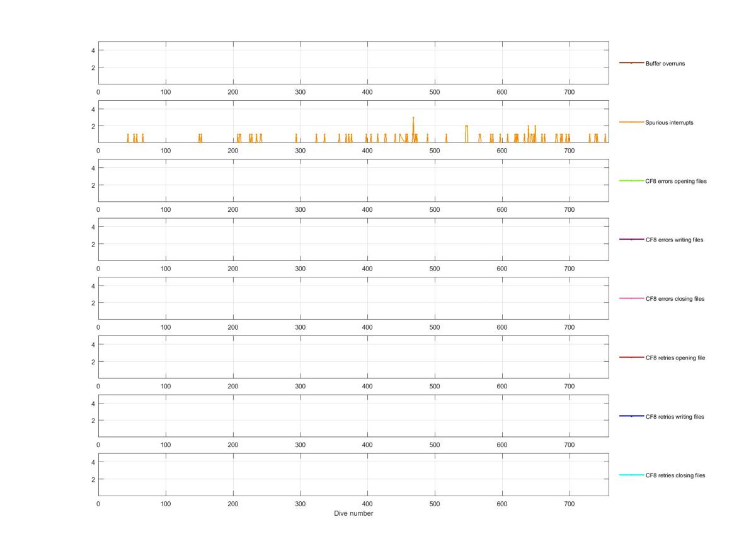Click the pink CF8 errors closing files line sample
Image resolution: width=756 pixels, height=558 pixels.
pyautogui.click(x=631, y=298)
